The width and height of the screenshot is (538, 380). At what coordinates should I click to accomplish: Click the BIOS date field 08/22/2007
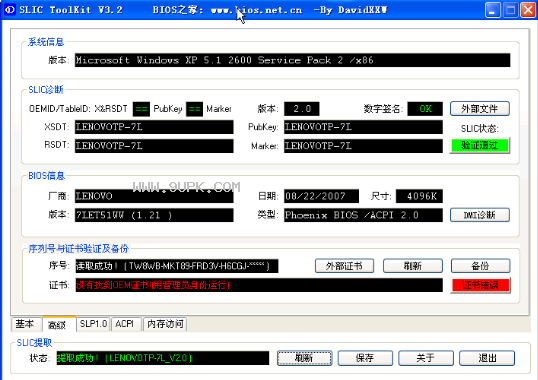[x=321, y=196]
